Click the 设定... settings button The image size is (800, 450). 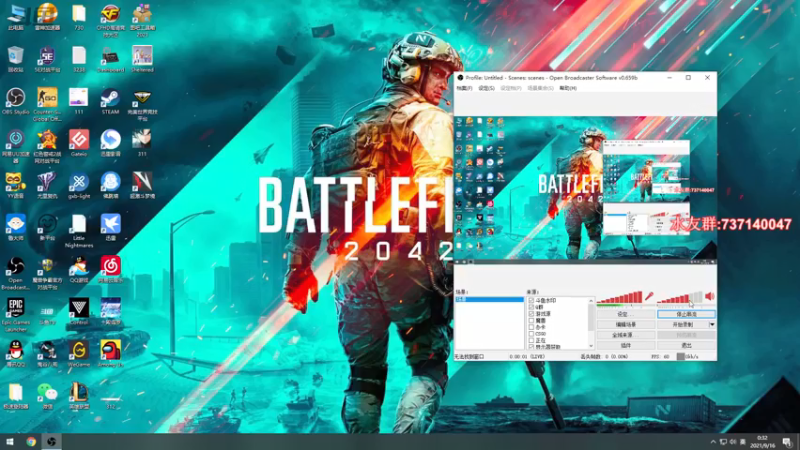626,314
